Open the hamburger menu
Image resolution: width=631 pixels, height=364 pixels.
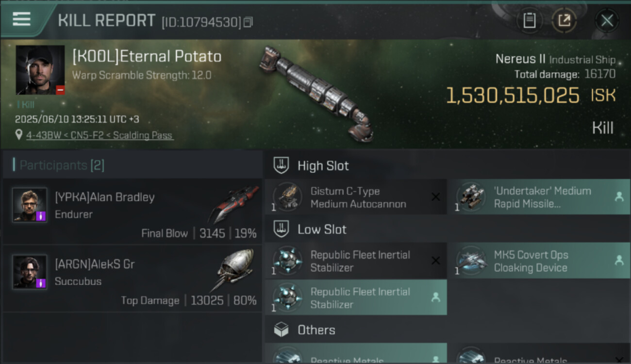point(21,19)
